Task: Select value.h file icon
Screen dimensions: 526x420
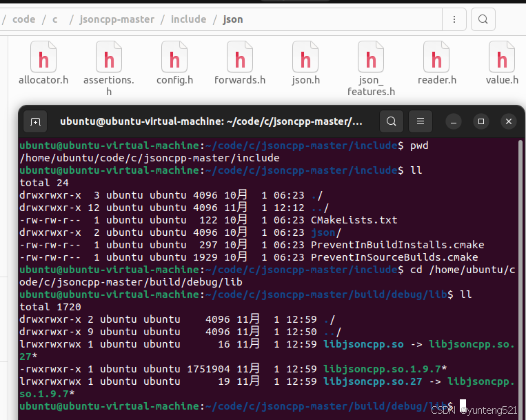Action: click(x=502, y=57)
